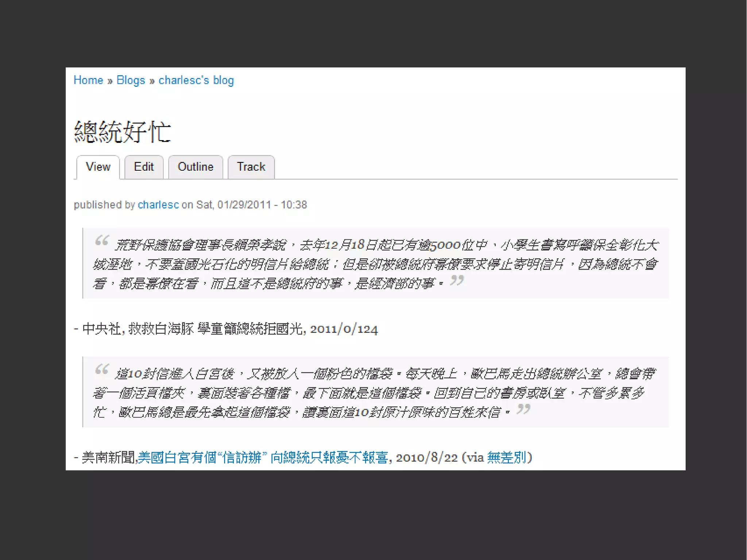Click the quote about 歐巴馬 letters
The height and width of the screenshot is (560, 747).
pyautogui.click(x=376, y=393)
